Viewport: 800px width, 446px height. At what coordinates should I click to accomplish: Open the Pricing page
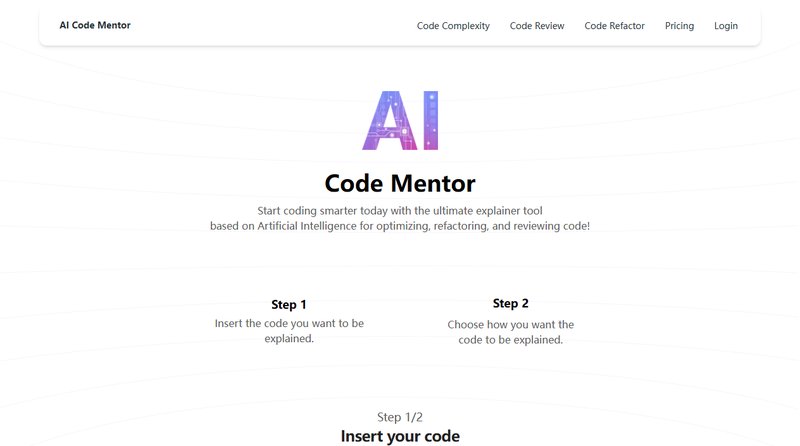pyautogui.click(x=679, y=26)
